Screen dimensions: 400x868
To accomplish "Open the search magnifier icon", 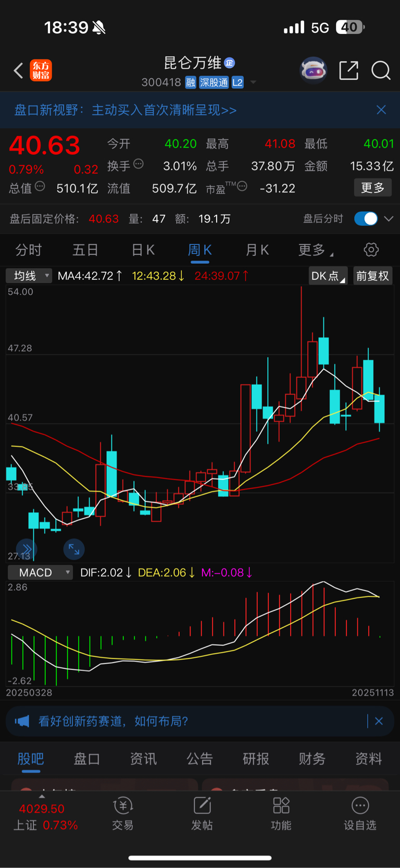I will pos(381,70).
